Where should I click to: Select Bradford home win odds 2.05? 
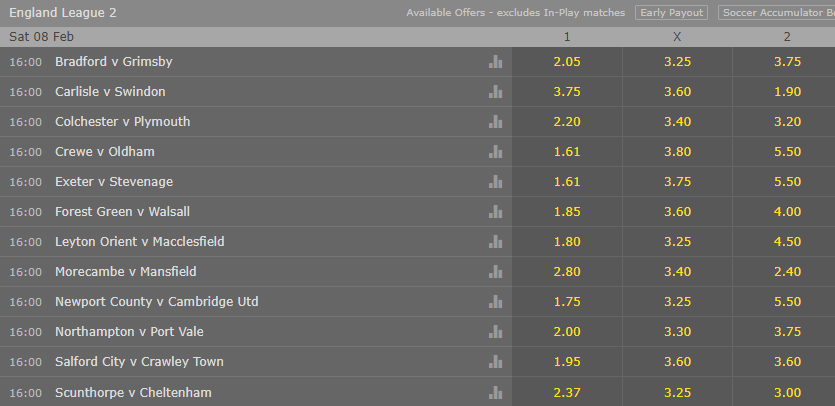(x=567, y=62)
